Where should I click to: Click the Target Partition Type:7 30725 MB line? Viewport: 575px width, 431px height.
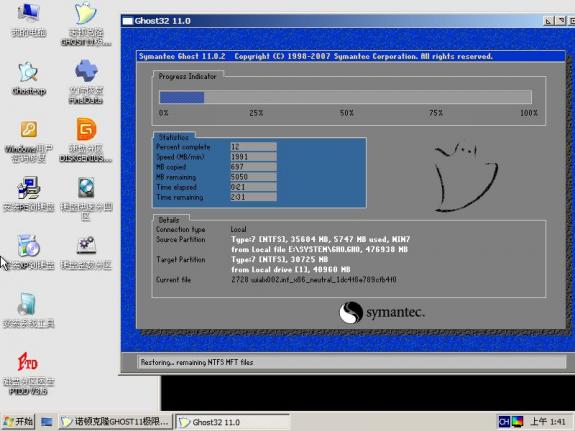click(279, 259)
